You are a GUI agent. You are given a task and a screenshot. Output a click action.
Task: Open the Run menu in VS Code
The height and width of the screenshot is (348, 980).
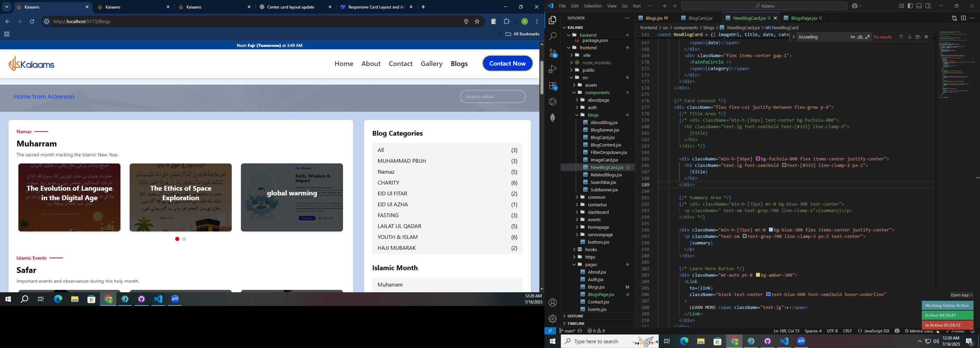pos(636,6)
